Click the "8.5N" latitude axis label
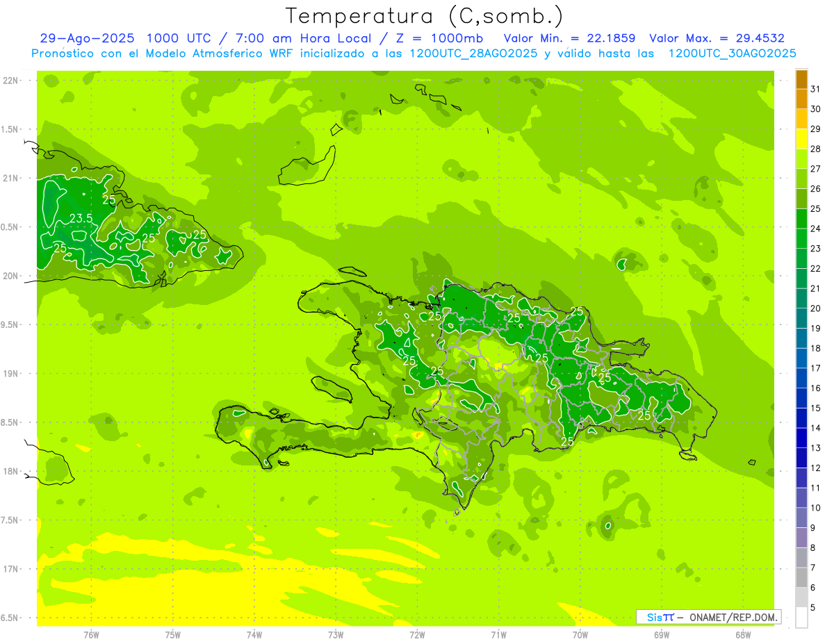 (10, 422)
